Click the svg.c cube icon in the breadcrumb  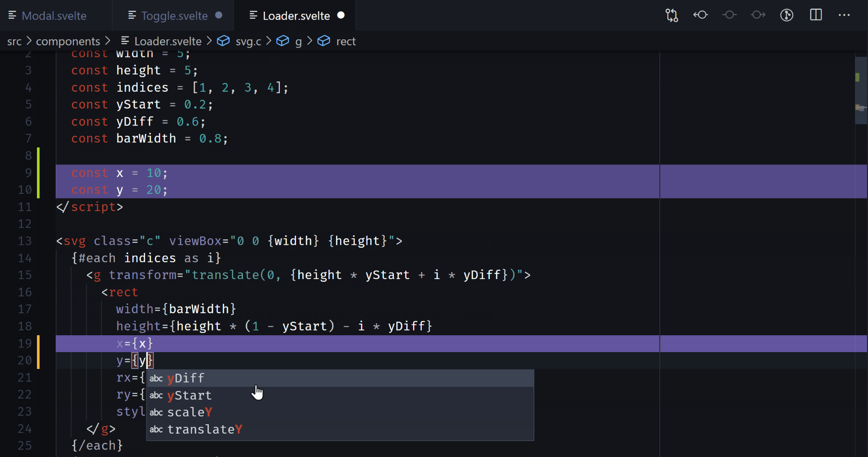pyautogui.click(x=223, y=41)
